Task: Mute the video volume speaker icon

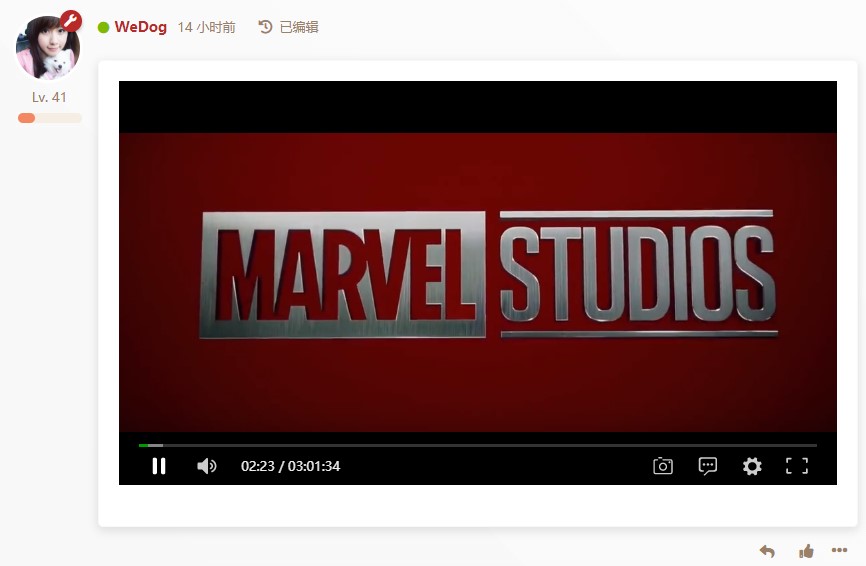Action: (207, 466)
